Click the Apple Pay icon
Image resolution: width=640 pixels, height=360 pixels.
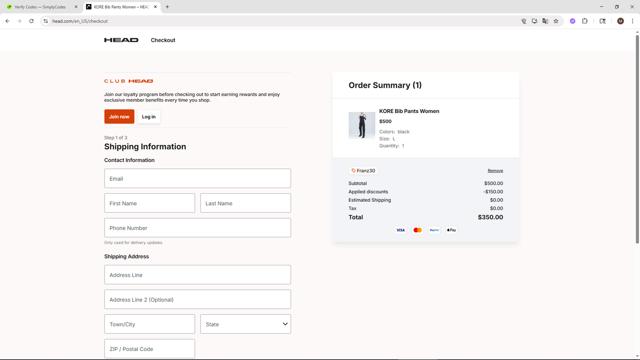click(x=451, y=230)
